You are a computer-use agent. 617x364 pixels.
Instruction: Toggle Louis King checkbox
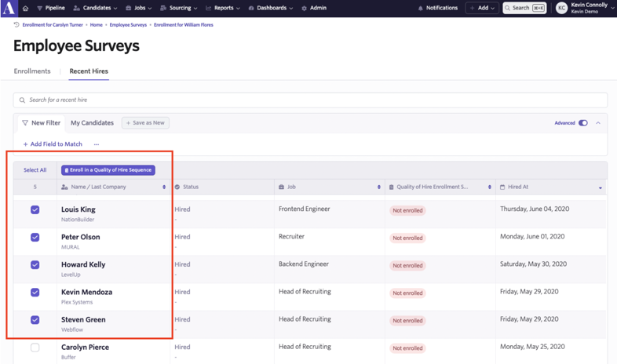(x=35, y=210)
